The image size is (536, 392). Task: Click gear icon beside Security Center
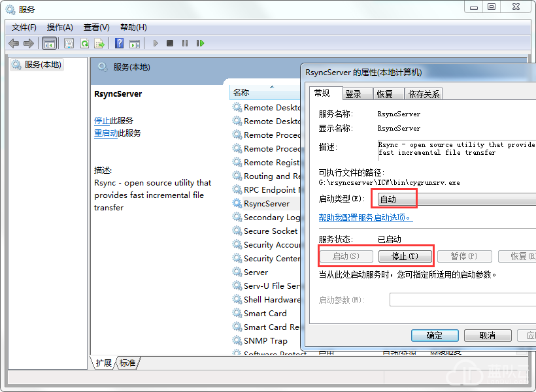coord(237,258)
